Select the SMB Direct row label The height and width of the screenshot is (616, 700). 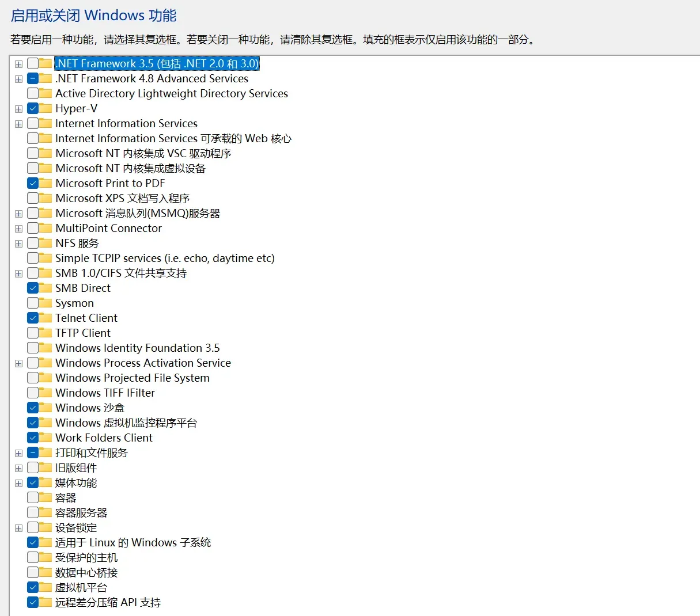(83, 288)
